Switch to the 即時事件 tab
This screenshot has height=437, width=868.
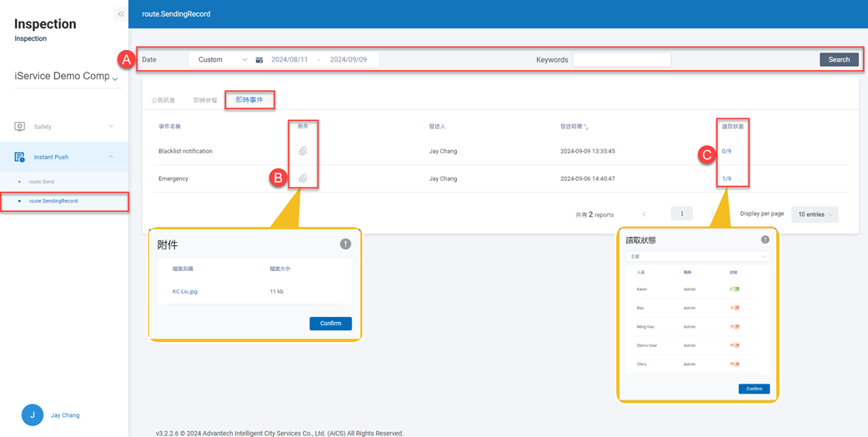(x=248, y=100)
